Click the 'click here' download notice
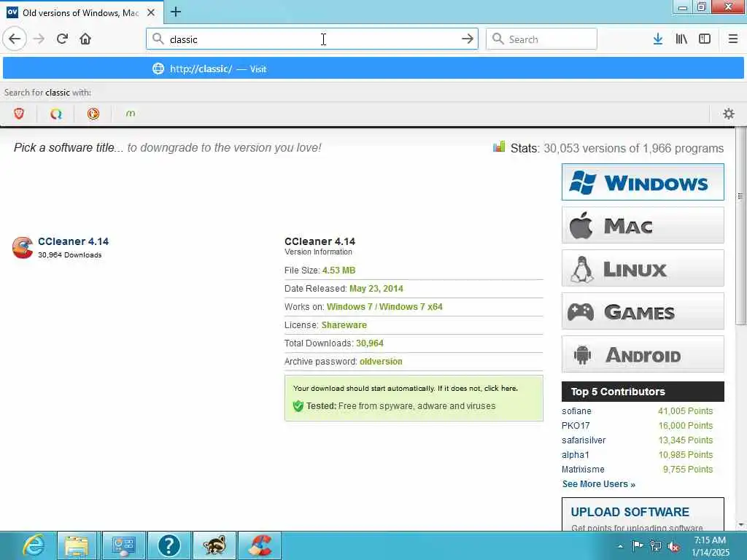Viewport: 747px width, 560px height. point(500,388)
